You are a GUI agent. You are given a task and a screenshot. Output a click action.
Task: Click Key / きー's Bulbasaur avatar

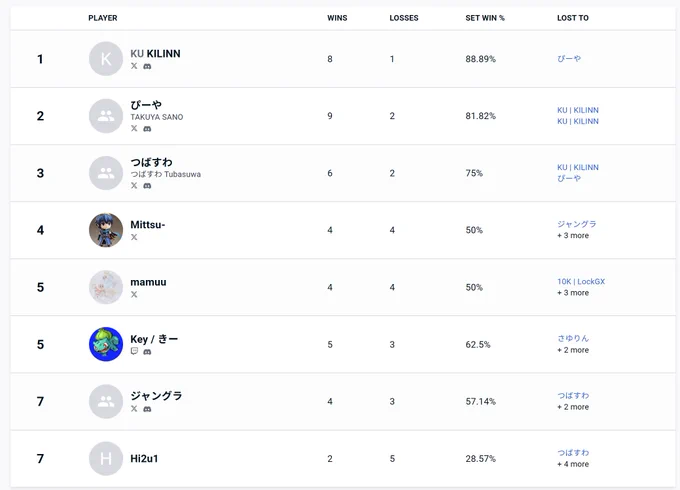click(106, 344)
